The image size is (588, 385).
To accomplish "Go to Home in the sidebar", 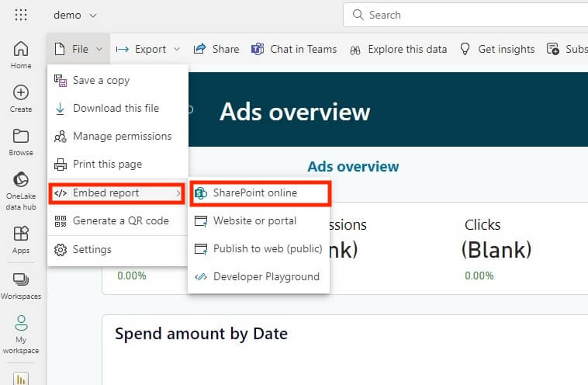I will (21, 54).
